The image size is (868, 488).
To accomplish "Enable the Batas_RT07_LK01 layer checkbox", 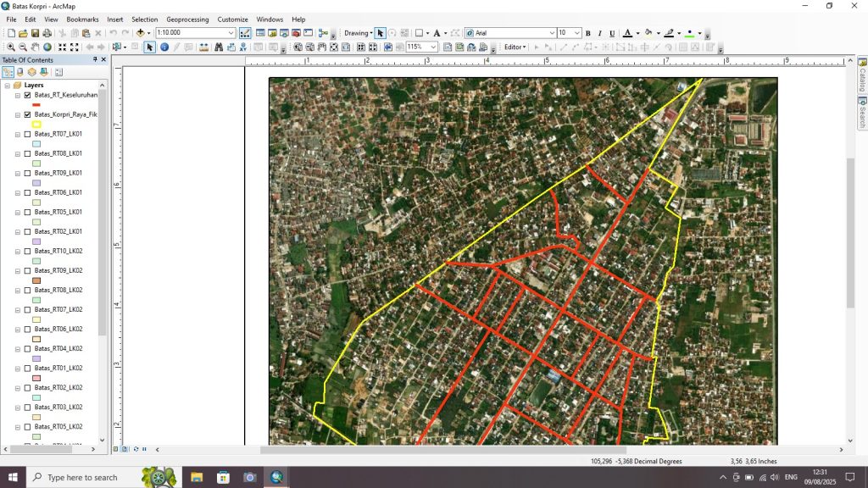I will (28, 134).
